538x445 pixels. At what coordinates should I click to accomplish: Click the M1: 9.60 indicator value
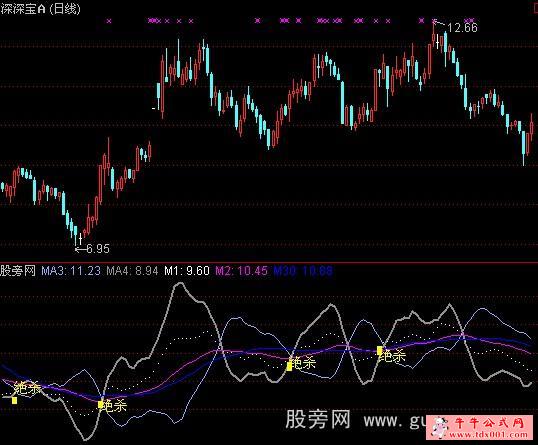187,271
